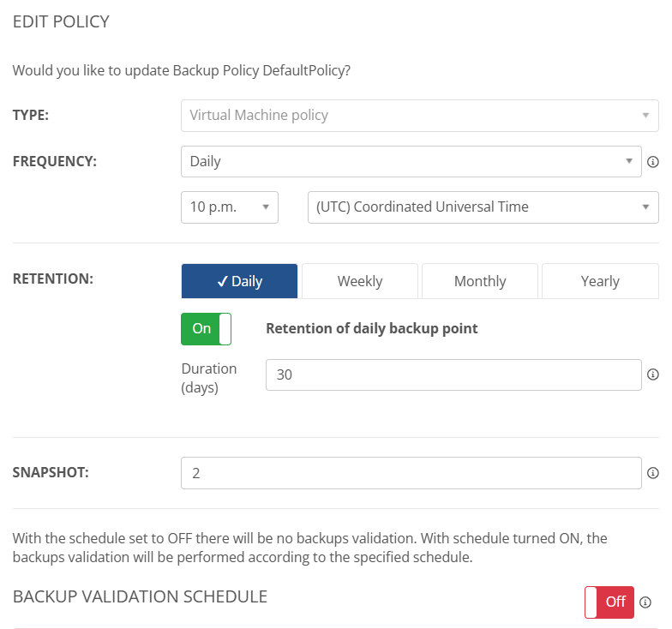Image resolution: width=672 pixels, height=629 pixels.
Task: Click the Backup Validation Schedule info icon
Action: pyautogui.click(x=645, y=602)
